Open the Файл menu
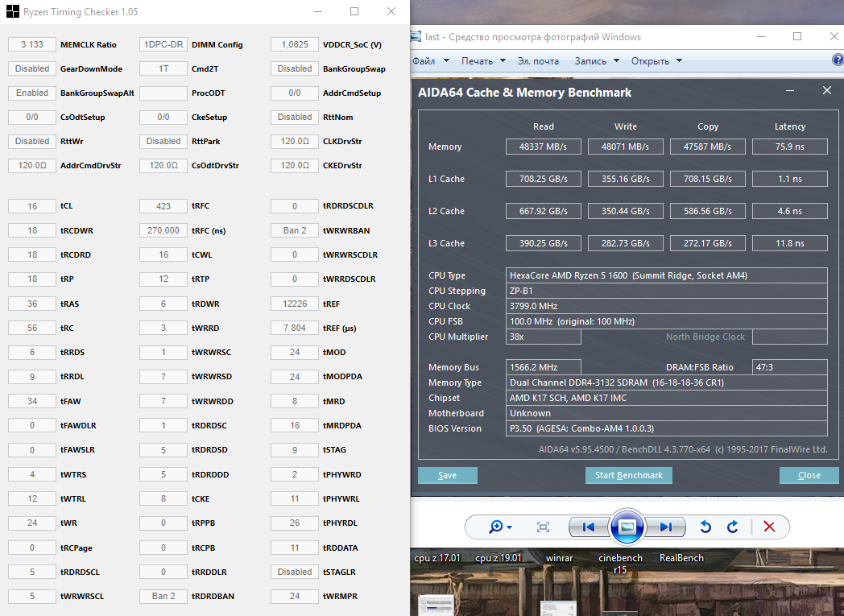844x616 pixels. [431, 60]
